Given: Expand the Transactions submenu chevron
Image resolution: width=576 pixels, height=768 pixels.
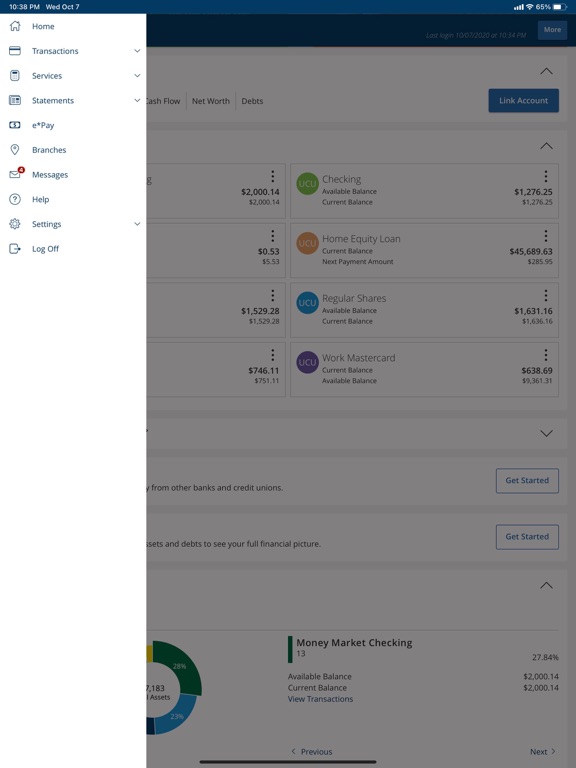Looking at the screenshot, I should (x=137, y=50).
